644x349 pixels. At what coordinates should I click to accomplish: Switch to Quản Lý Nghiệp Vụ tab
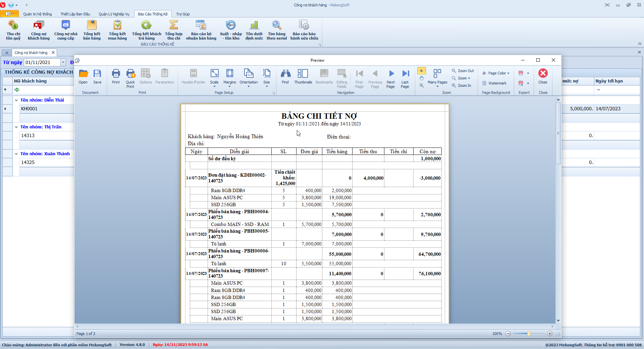pyautogui.click(x=114, y=14)
